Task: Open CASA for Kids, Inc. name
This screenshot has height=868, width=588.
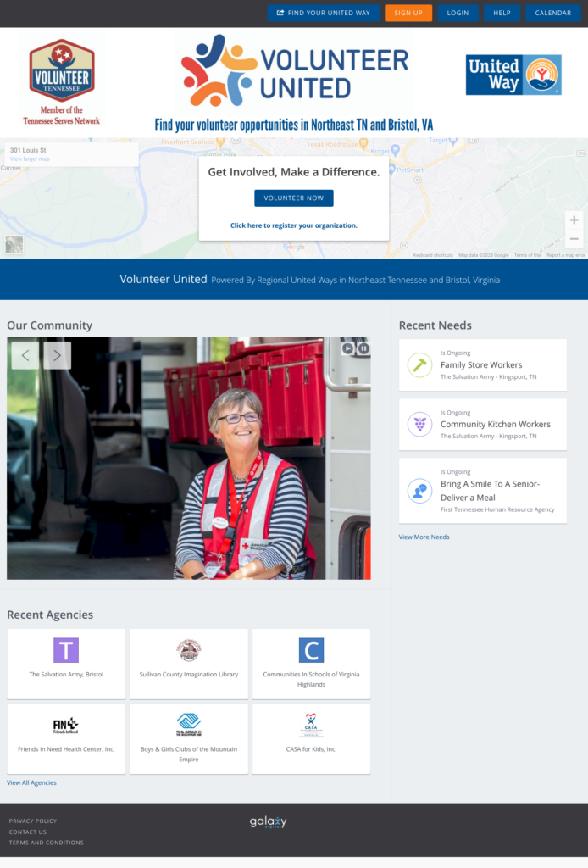Action: [x=312, y=749]
